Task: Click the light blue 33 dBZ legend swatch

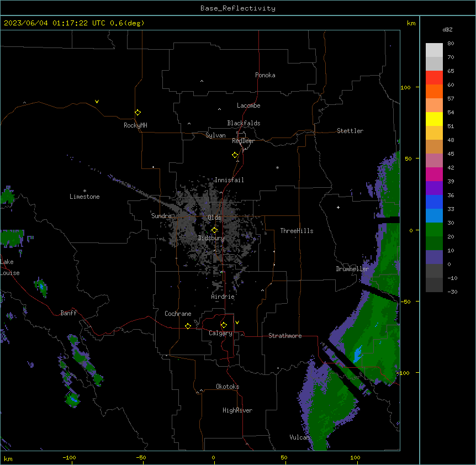Action: click(x=434, y=215)
